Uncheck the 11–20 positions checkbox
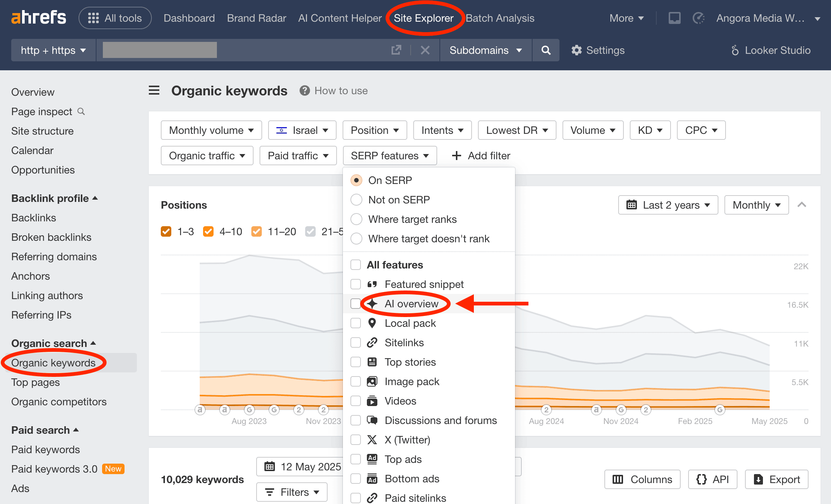The width and height of the screenshot is (831, 504). tap(257, 231)
